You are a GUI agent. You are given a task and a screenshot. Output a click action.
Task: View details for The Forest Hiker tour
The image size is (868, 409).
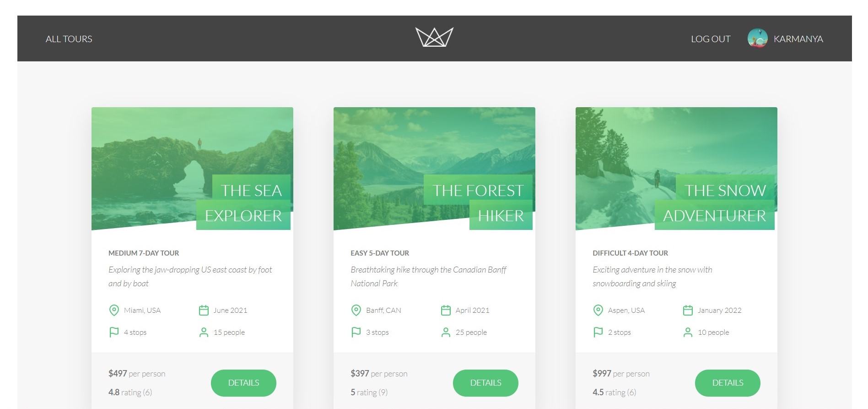[485, 383]
